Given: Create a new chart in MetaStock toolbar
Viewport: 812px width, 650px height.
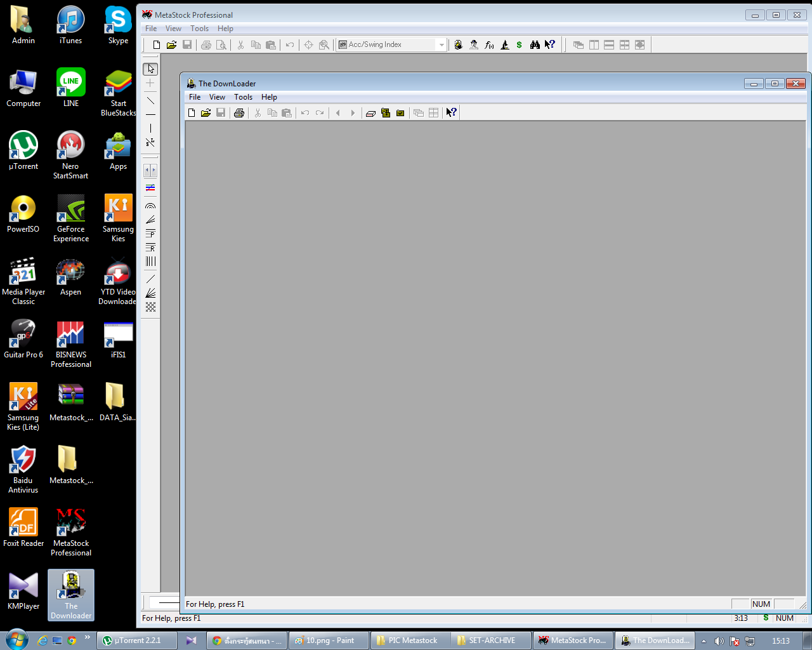Looking at the screenshot, I should tap(157, 45).
